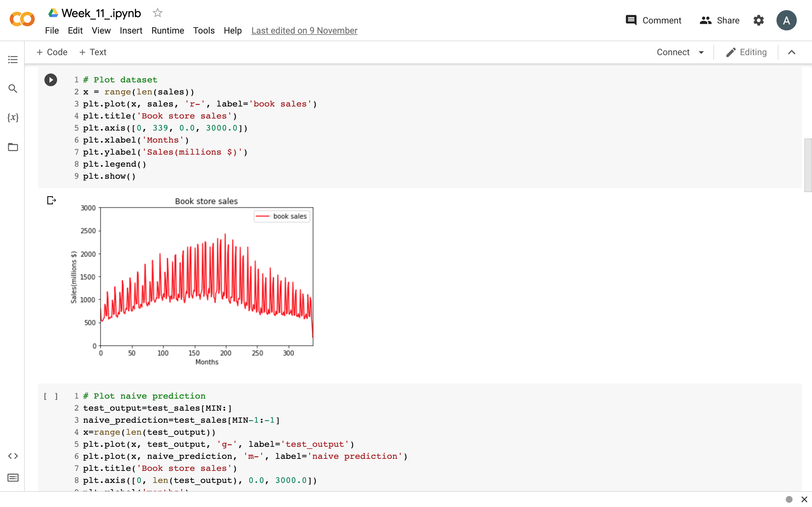Open the Editing mode selector
The width and height of the screenshot is (812, 507).
coord(746,52)
